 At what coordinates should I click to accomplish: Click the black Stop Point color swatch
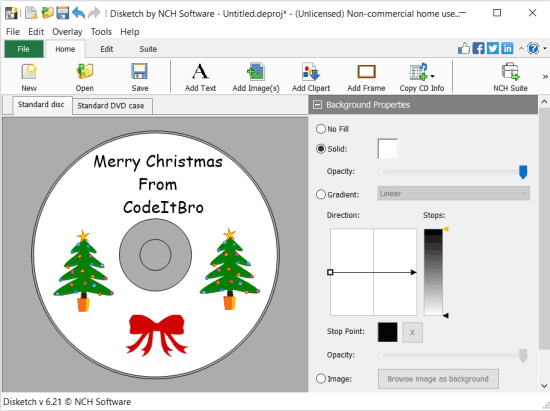pos(388,332)
